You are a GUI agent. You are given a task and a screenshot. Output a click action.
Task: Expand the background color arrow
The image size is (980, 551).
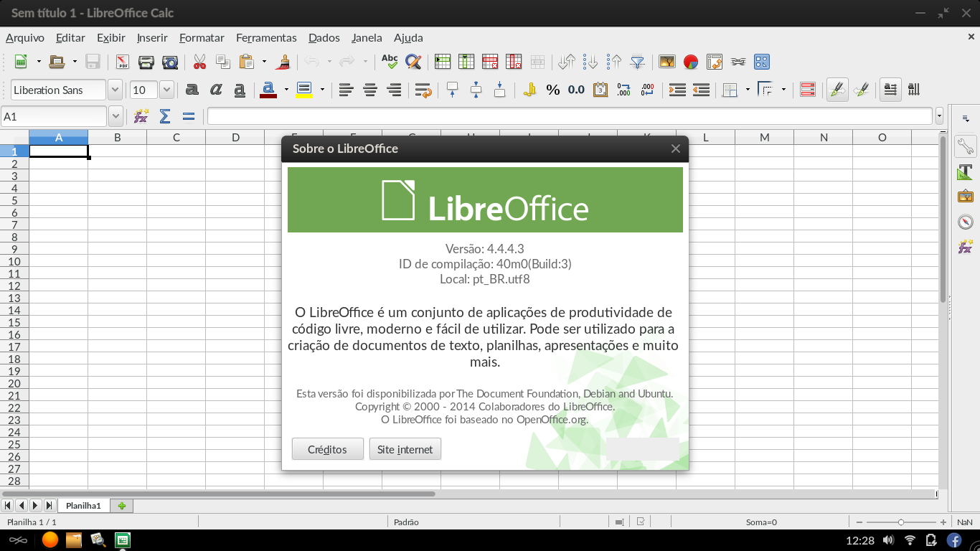point(322,90)
